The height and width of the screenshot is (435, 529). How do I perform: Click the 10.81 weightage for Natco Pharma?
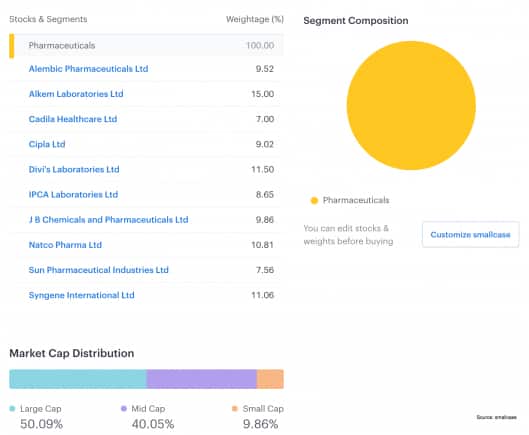[262, 245]
